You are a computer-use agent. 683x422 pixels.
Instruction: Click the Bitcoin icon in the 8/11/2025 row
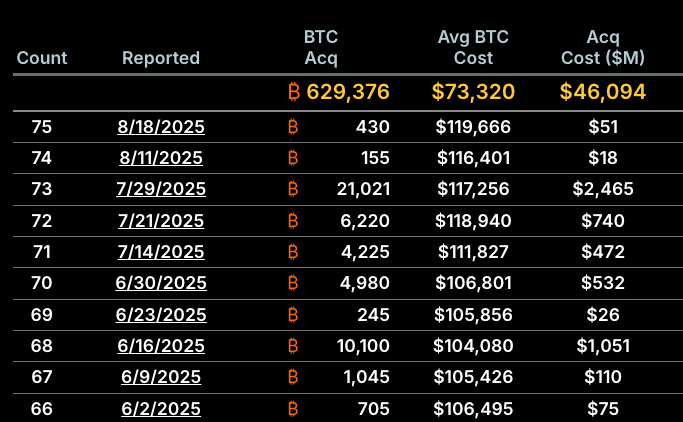point(293,158)
